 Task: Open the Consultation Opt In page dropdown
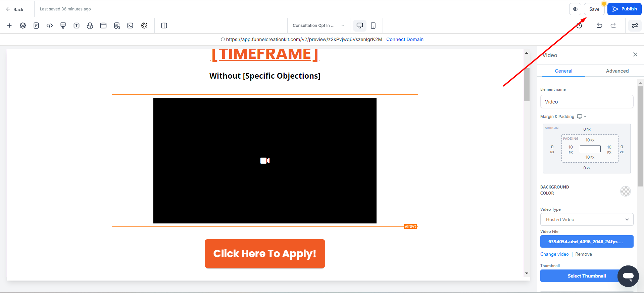[x=318, y=26]
